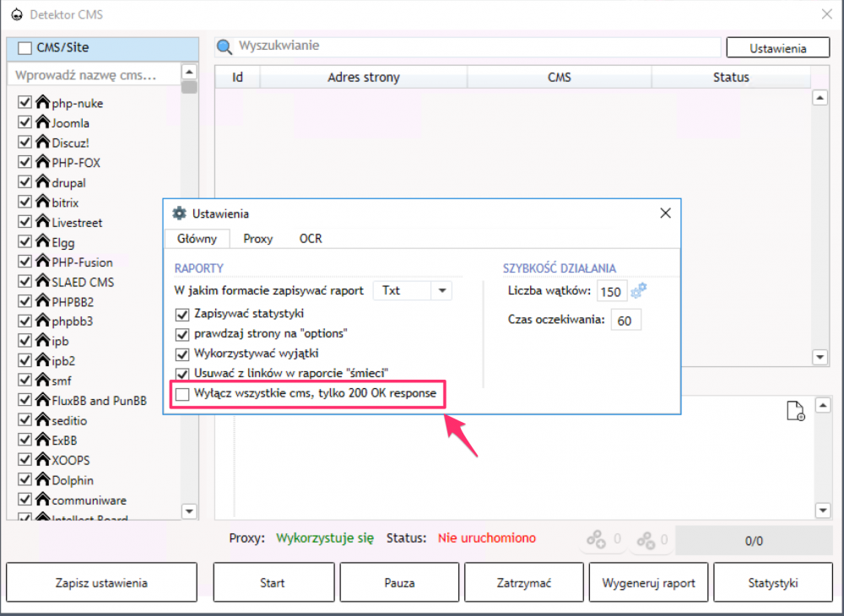
Task: Click the house icon beside SLAED CMS
Action: point(42,281)
